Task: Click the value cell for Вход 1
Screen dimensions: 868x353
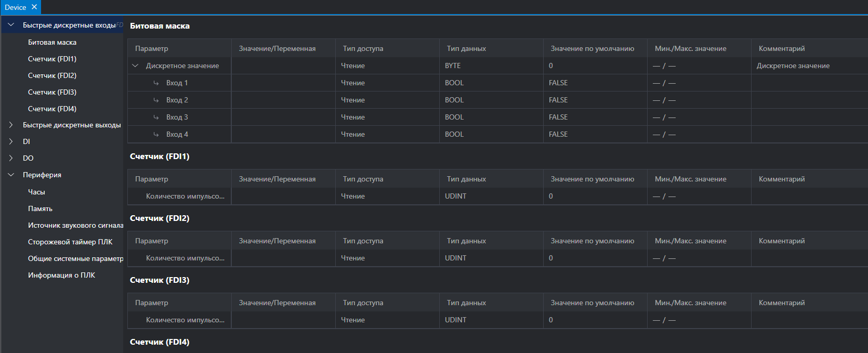Action: click(283, 83)
